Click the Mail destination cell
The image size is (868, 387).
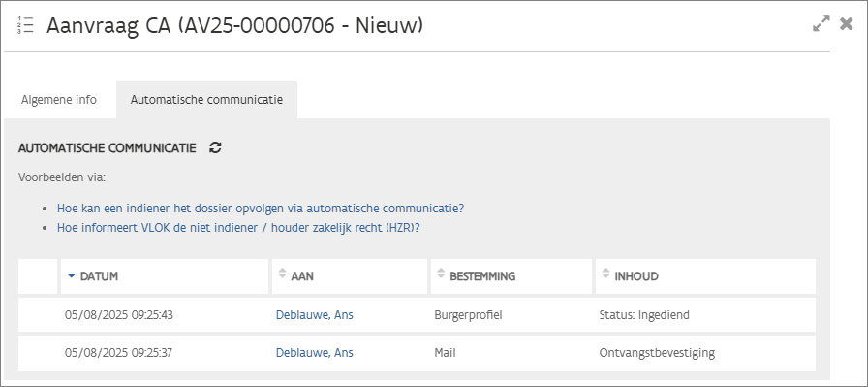click(445, 353)
